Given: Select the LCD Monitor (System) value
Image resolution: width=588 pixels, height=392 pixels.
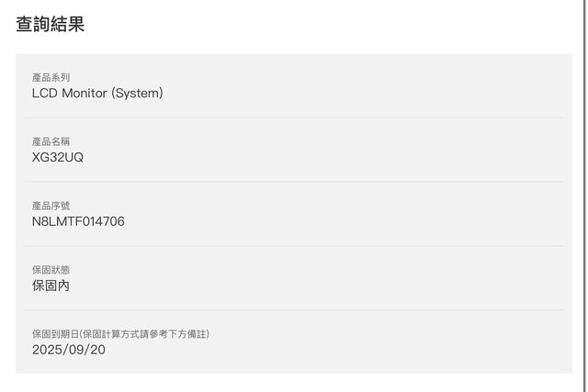Looking at the screenshot, I should pyautogui.click(x=97, y=93).
